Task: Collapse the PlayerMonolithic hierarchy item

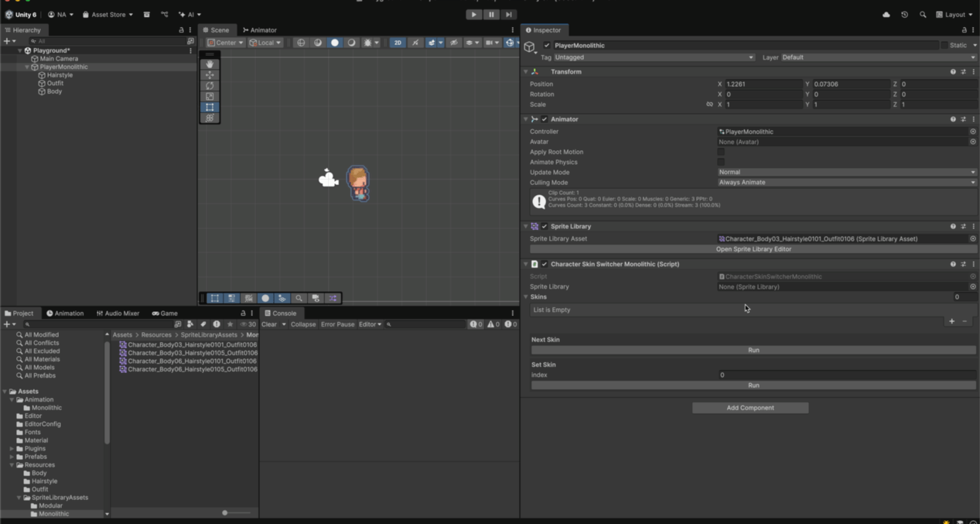Action: 27,67
